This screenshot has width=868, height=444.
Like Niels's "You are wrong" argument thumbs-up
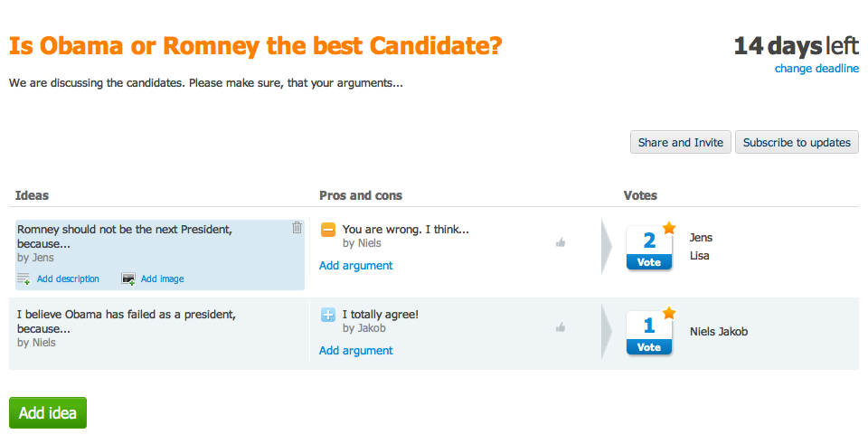pyautogui.click(x=561, y=242)
